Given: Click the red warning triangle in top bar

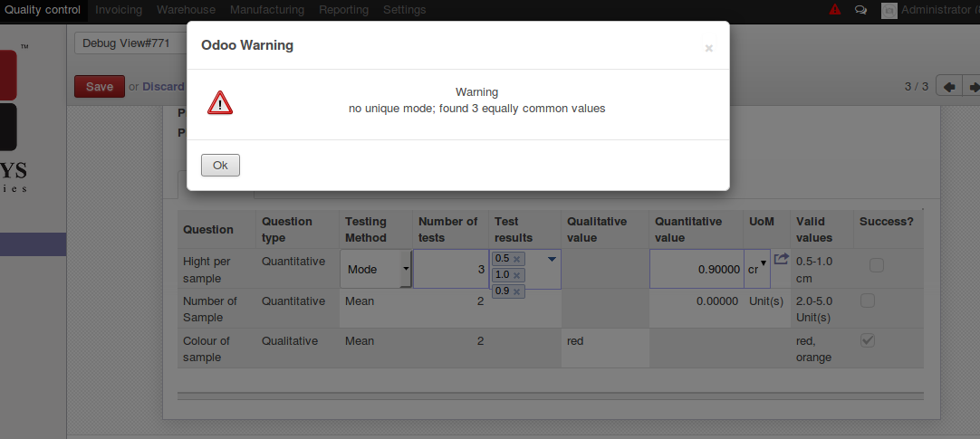Looking at the screenshot, I should click(834, 9).
